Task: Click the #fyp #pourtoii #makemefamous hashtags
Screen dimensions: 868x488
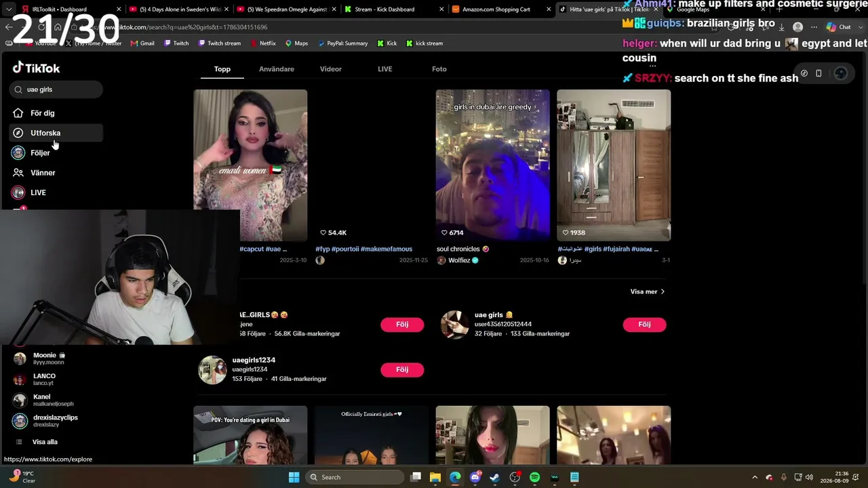Action: (363, 249)
